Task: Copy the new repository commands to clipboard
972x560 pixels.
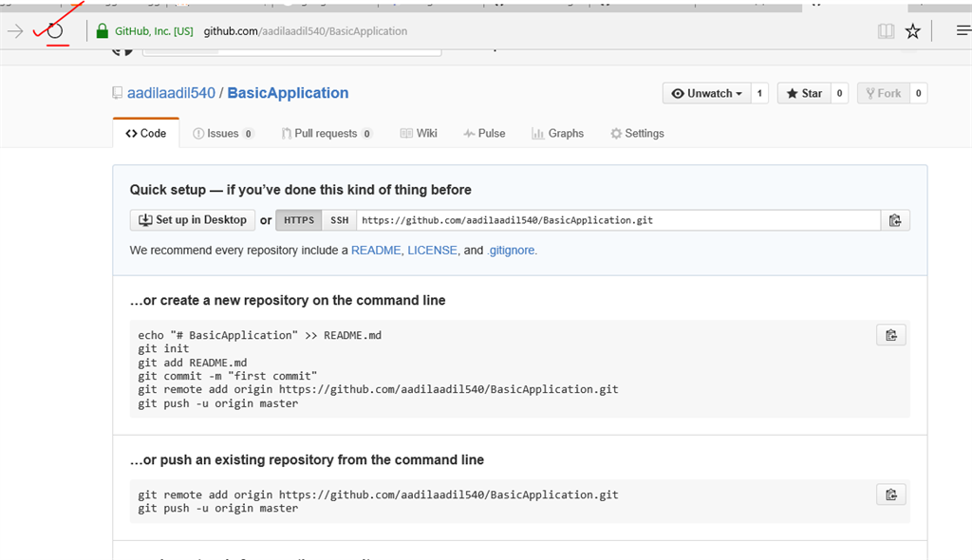Action: (890, 335)
